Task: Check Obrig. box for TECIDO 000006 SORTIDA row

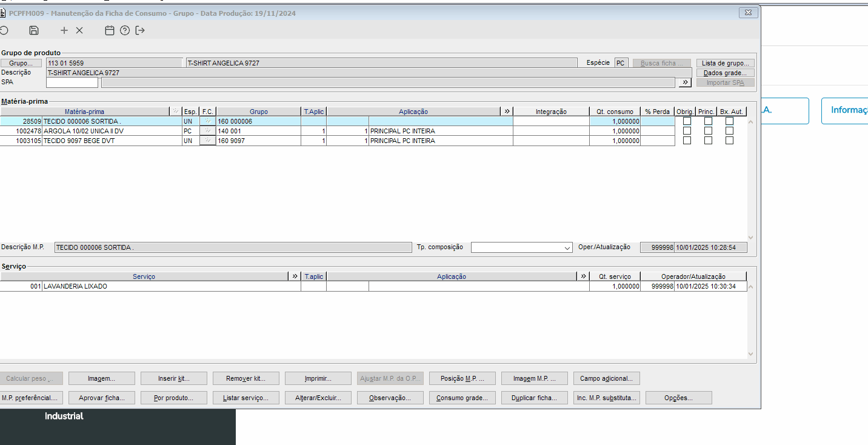Action: pos(687,121)
